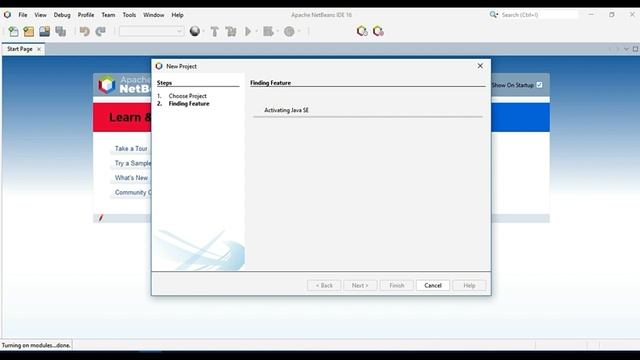Open the View menu
640x360 pixels.
40,15
